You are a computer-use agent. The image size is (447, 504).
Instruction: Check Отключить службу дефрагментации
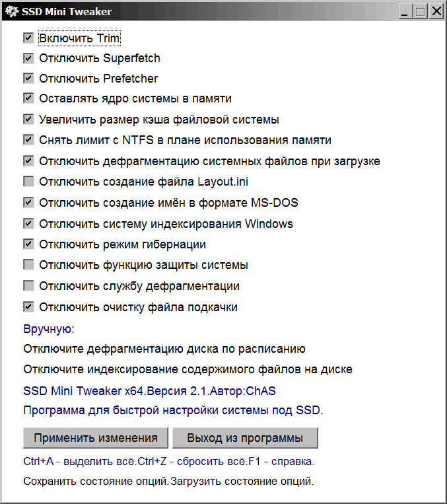click(x=28, y=286)
